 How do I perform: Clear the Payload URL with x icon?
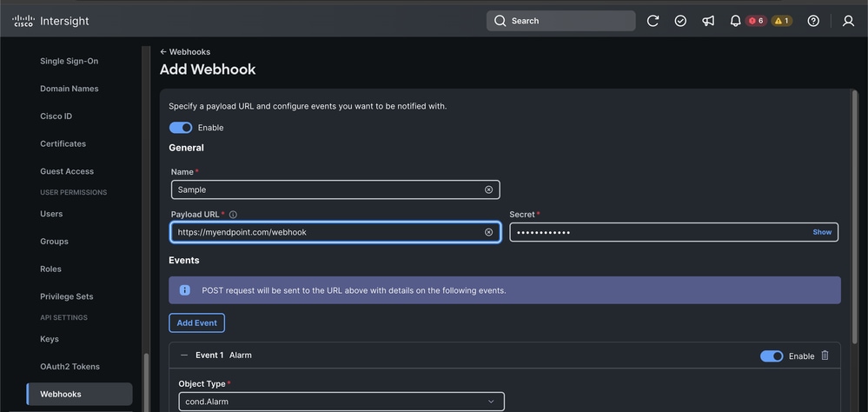(x=489, y=232)
